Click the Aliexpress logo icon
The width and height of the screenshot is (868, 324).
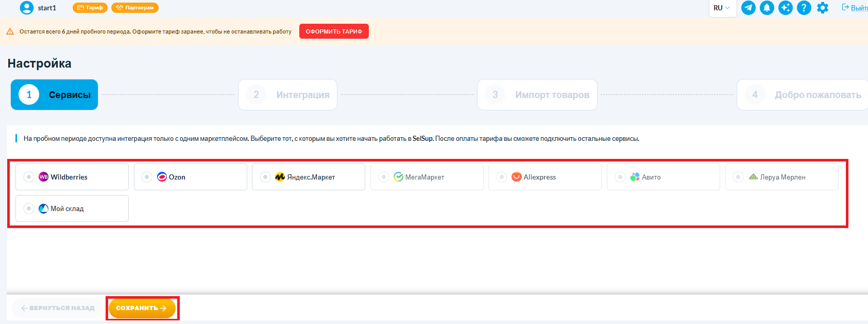tap(517, 177)
